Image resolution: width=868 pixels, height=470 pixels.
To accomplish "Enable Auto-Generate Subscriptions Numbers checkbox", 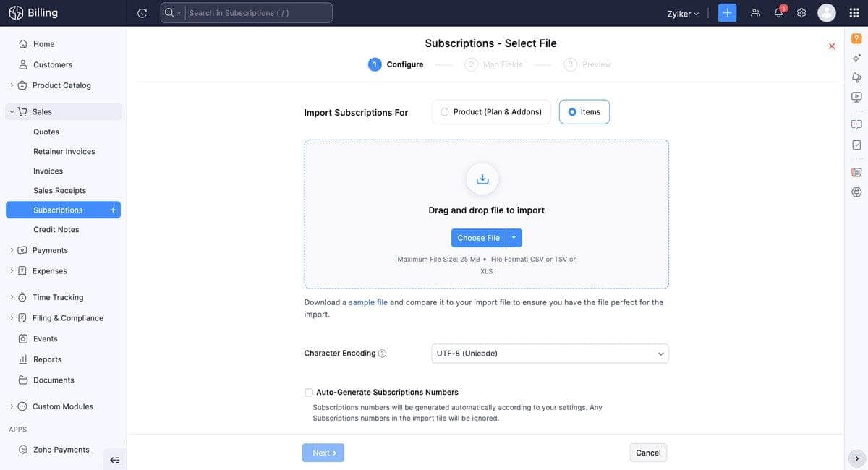I will click(x=309, y=393).
